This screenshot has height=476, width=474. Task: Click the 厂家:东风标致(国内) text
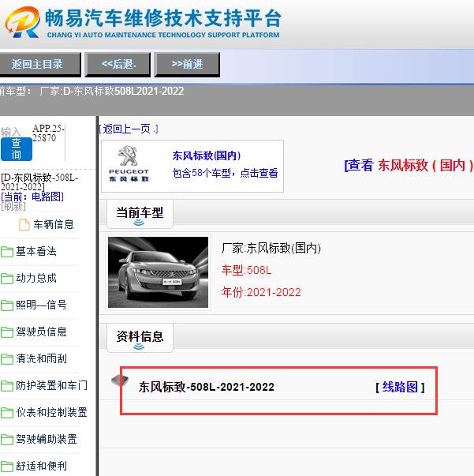coord(271,249)
